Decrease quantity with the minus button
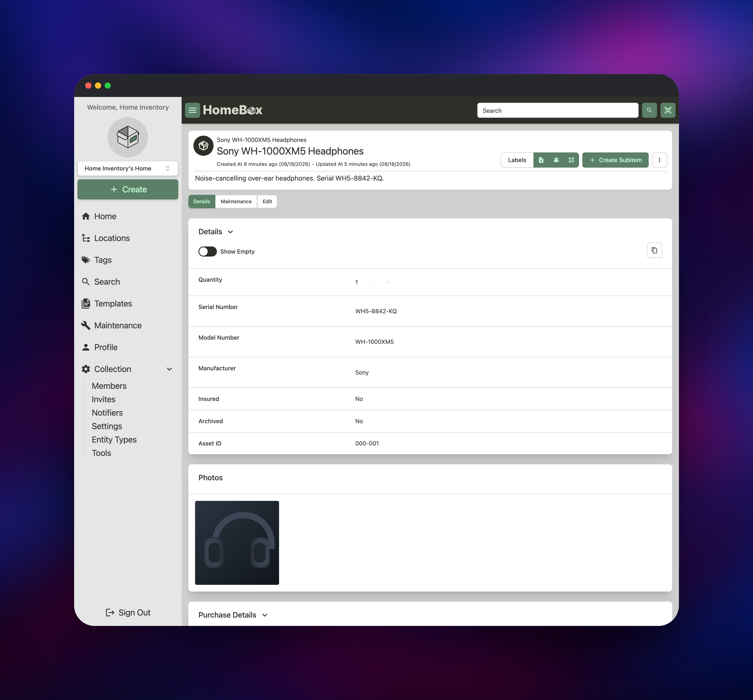This screenshot has height=700, width=753. coord(371,282)
